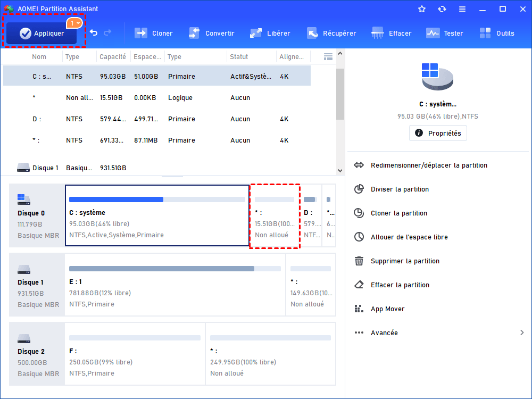Open the Effacer tool
This screenshot has height=399, width=532.
point(391,33)
